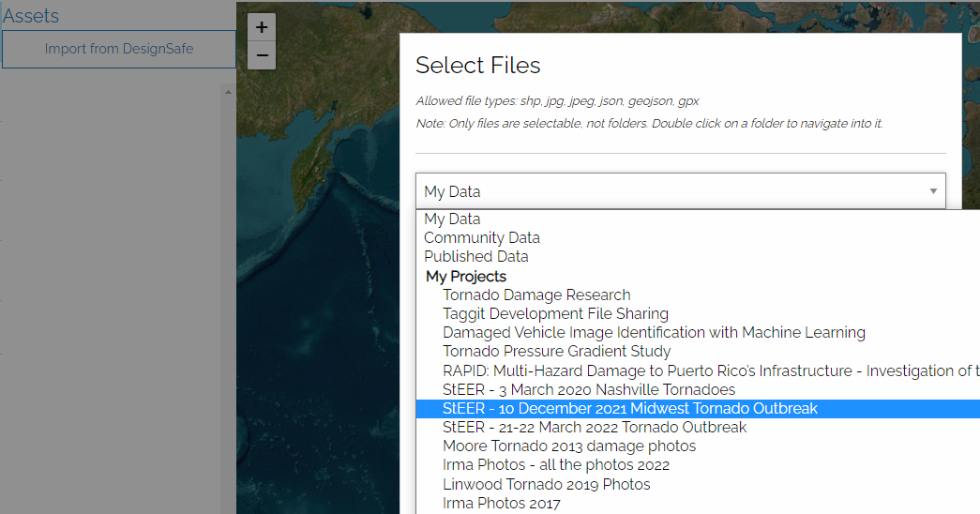The image size is (980, 514).
Task: Select My Data option in list
Action: point(452,219)
